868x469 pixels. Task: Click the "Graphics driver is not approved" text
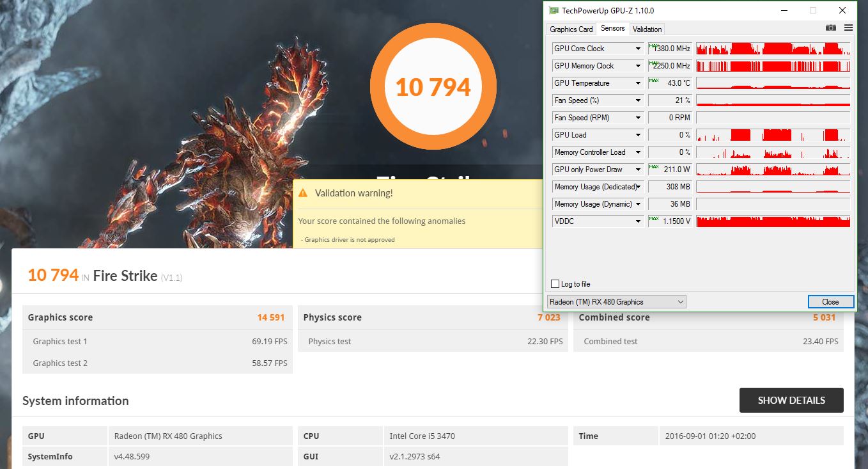coord(349,240)
